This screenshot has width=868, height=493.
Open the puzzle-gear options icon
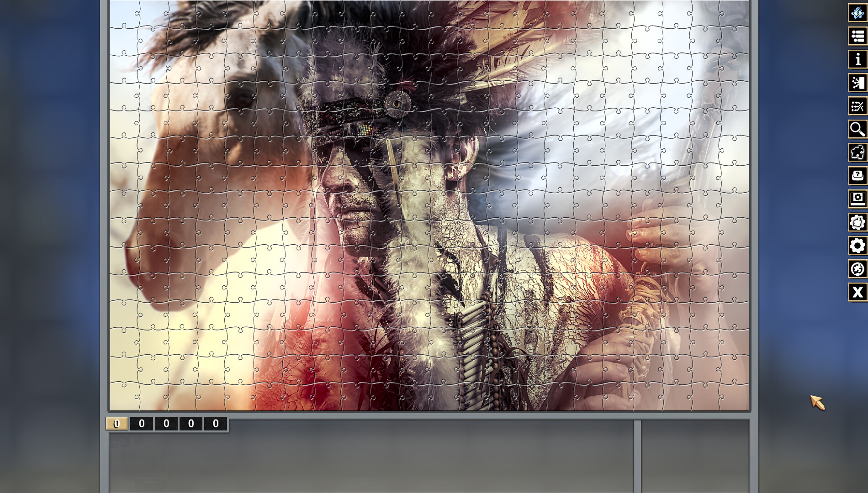858,222
